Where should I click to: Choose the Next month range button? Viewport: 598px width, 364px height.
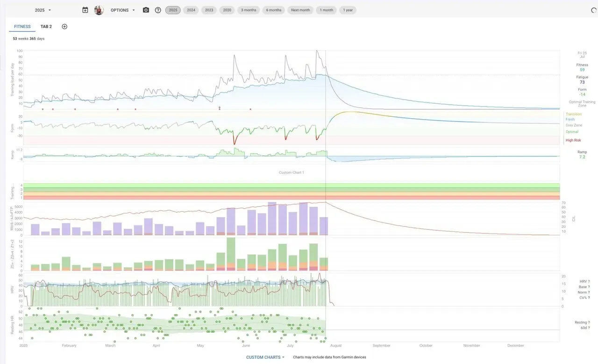pyautogui.click(x=300, y=10)
